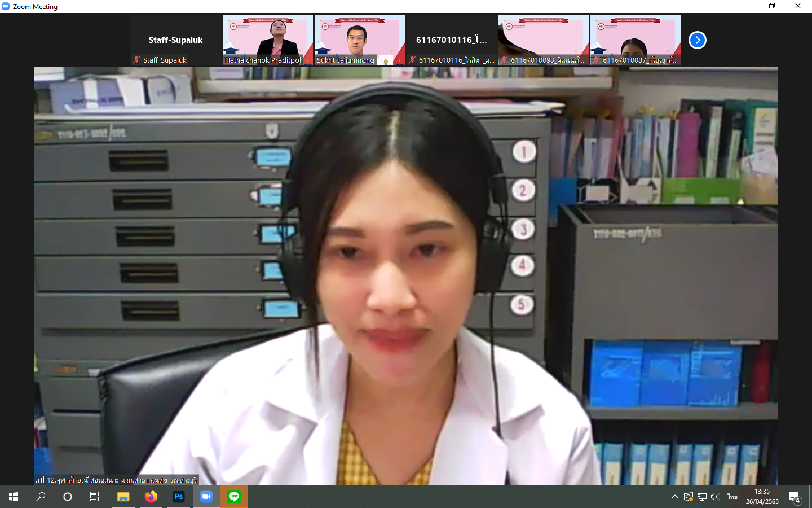Open Cortana circle icon
This screenshot has width=812, height=508.
[x=68, y=497]
